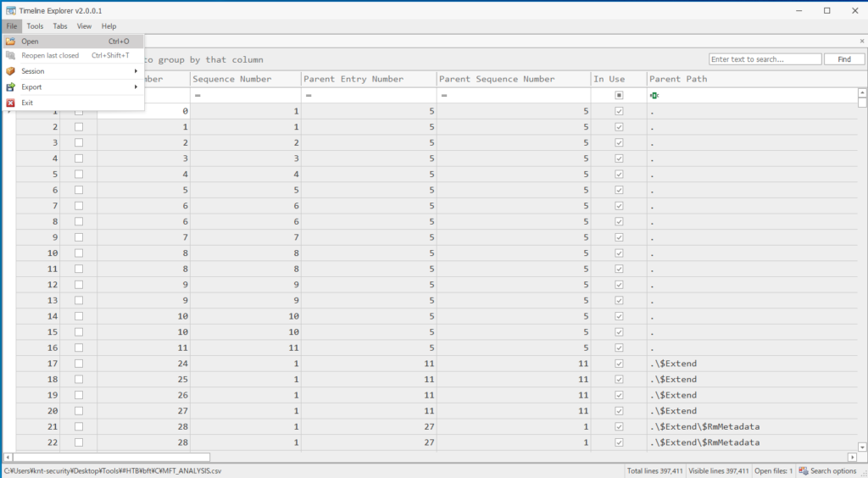868x478 pixels.
Task: Click the Sequence Number filter equals icon
Action: coord(198,96)
